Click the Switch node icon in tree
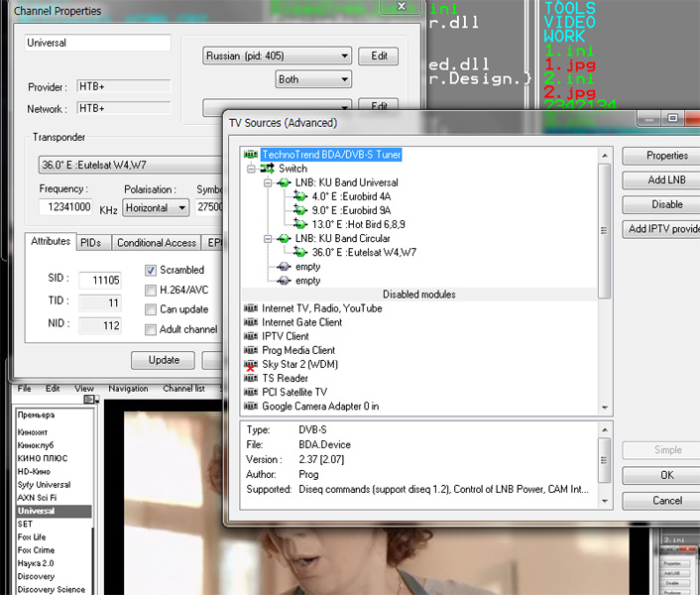Viewport: 700px width, 595px height. (267, 169)
